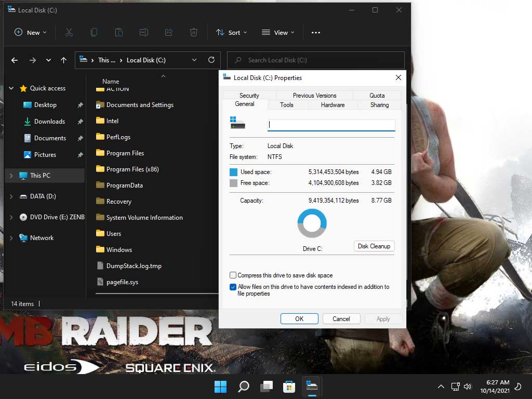Expand This PC in navigation pane
Screen dimensions: 532x399
coord(11,176)
